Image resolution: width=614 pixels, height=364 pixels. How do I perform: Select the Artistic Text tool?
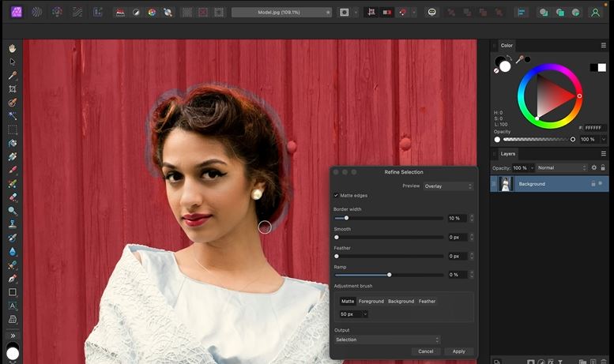click(13, 306)
